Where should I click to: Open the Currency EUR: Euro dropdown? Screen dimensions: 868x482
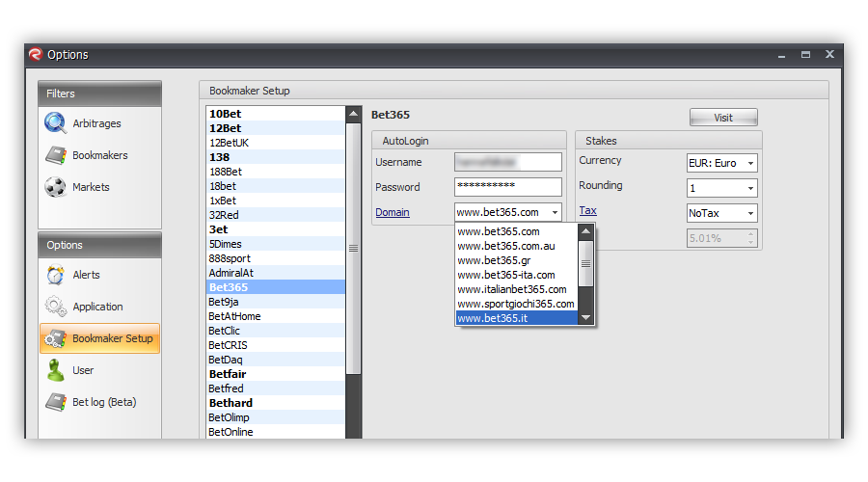721,163
